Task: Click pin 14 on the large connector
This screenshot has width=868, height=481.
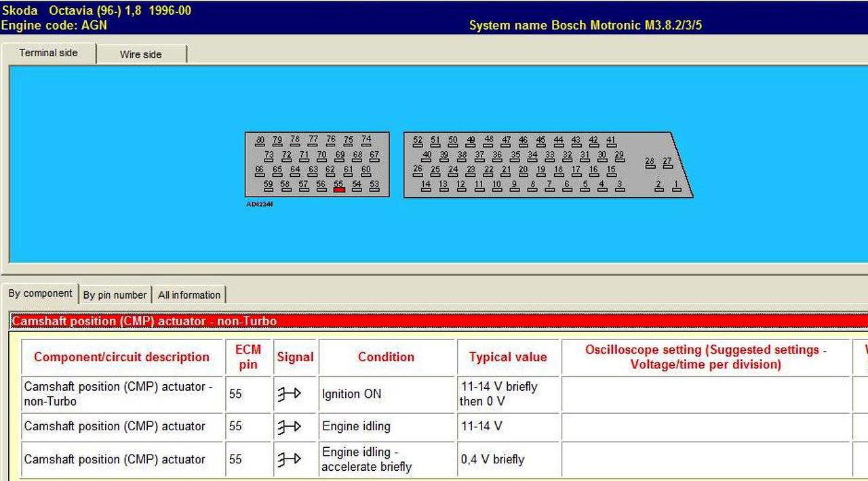Action: 426,186
